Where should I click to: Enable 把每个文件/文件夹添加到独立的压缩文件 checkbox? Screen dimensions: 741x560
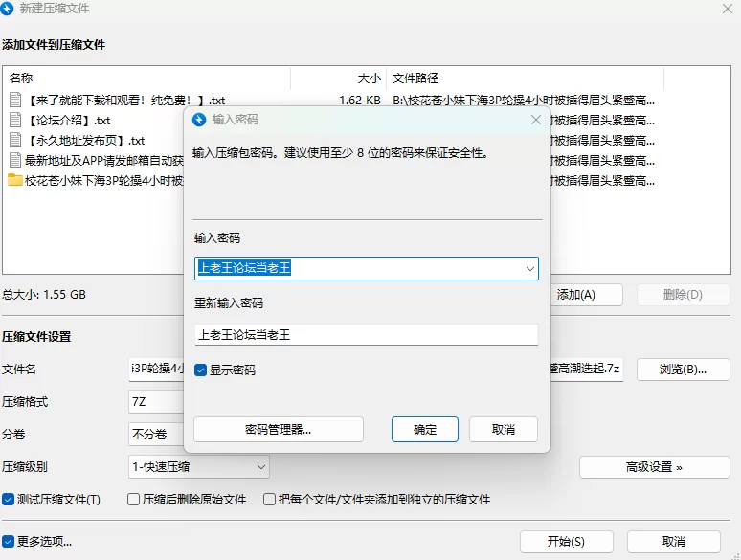269,499
